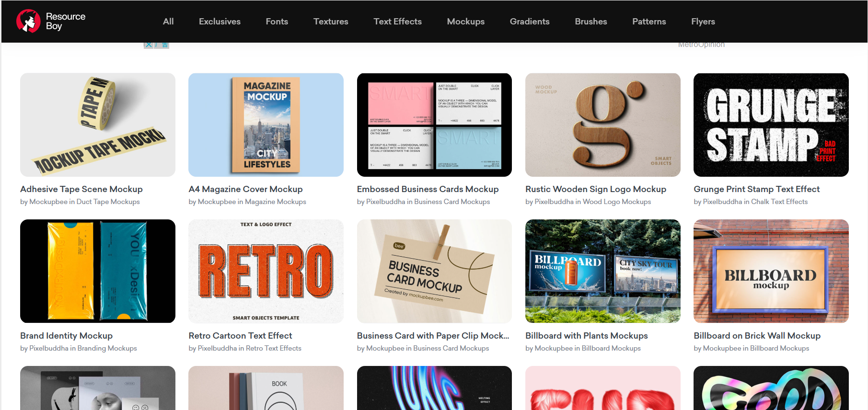Open the All menu item

click(x=168, y=22)
